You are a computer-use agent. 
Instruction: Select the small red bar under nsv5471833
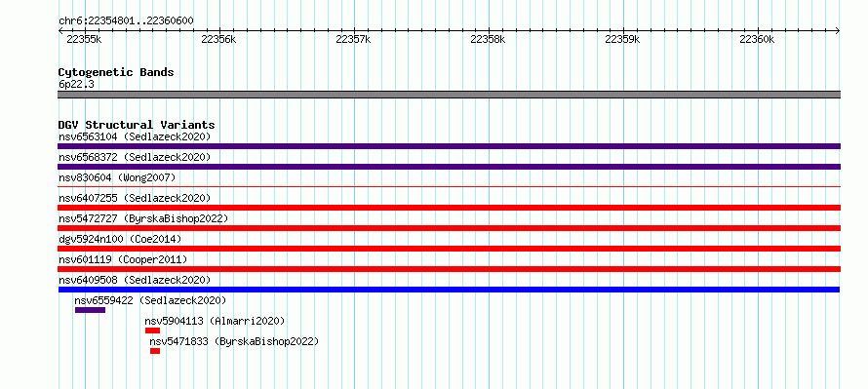pos(155,351)
